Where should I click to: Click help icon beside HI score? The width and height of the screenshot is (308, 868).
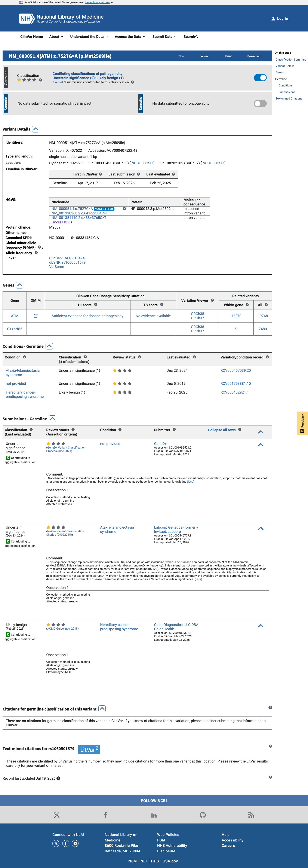point(96,305)
